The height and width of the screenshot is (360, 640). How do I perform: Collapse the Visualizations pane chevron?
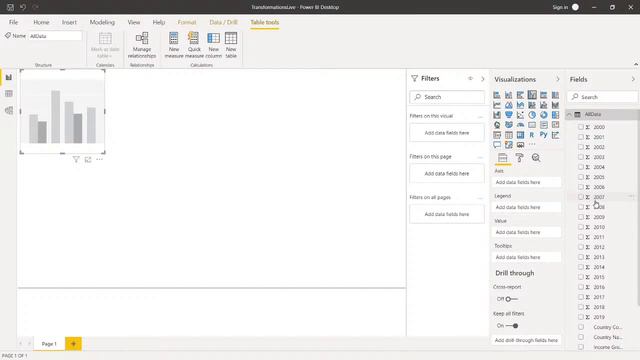click(x=558, y=79)
